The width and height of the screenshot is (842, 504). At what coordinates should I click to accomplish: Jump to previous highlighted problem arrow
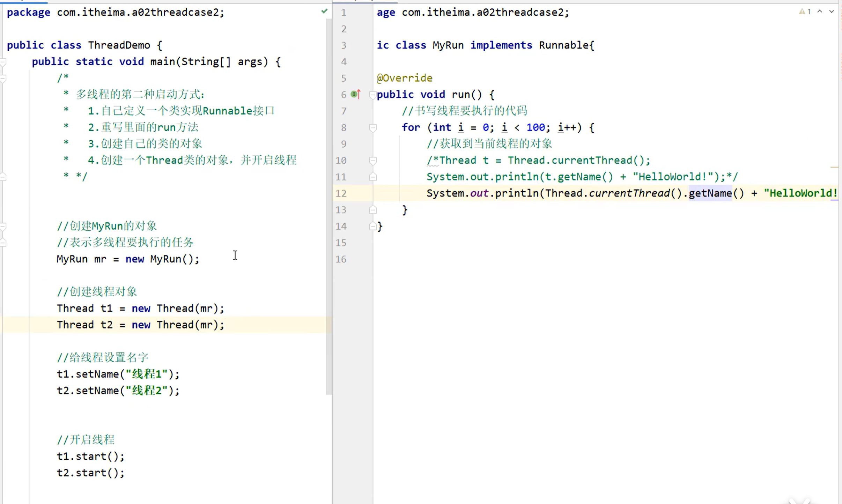[820, 12]
